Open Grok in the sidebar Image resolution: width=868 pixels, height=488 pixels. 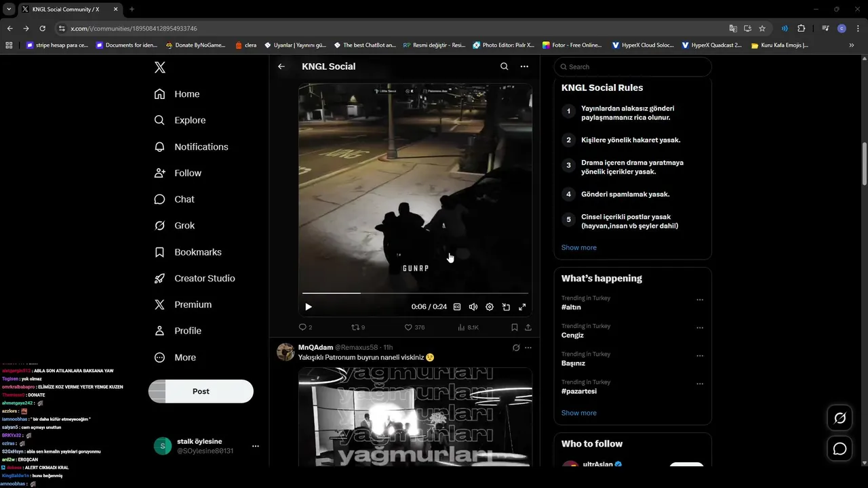(x=174, y=226)
